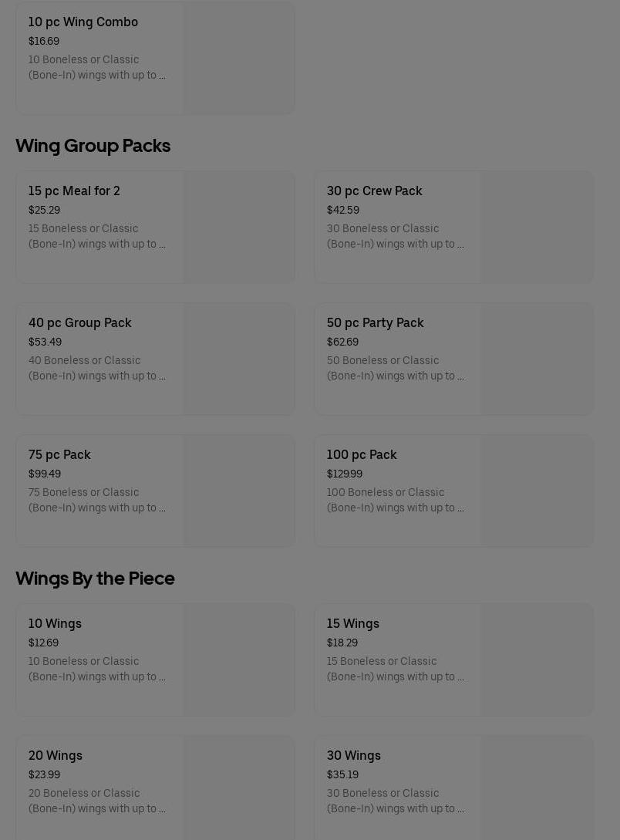This screenshot has width=620, height=840.
Task: Click the 30 pc Crew Pack image thumbnail
Action: click(537, 227)
